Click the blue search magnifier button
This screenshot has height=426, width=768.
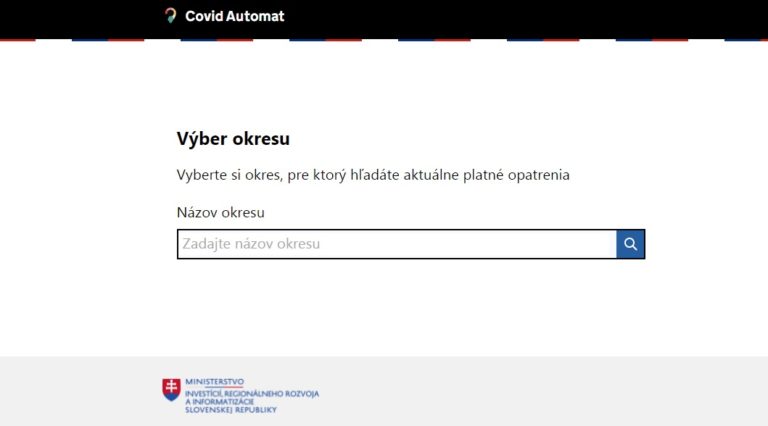(630, 244)
